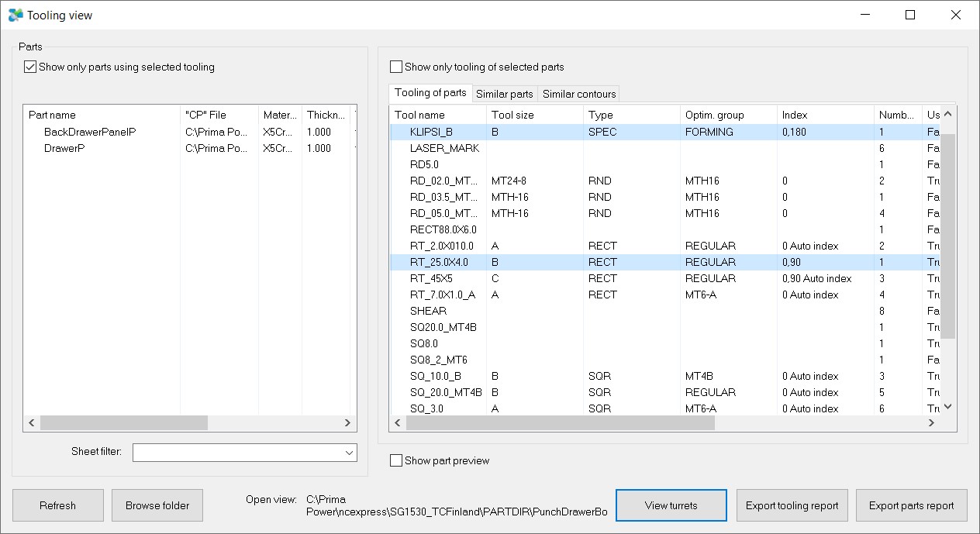Screen dimensions: 980x534
Task: Click the Optim. group column header
Action: 727,115
